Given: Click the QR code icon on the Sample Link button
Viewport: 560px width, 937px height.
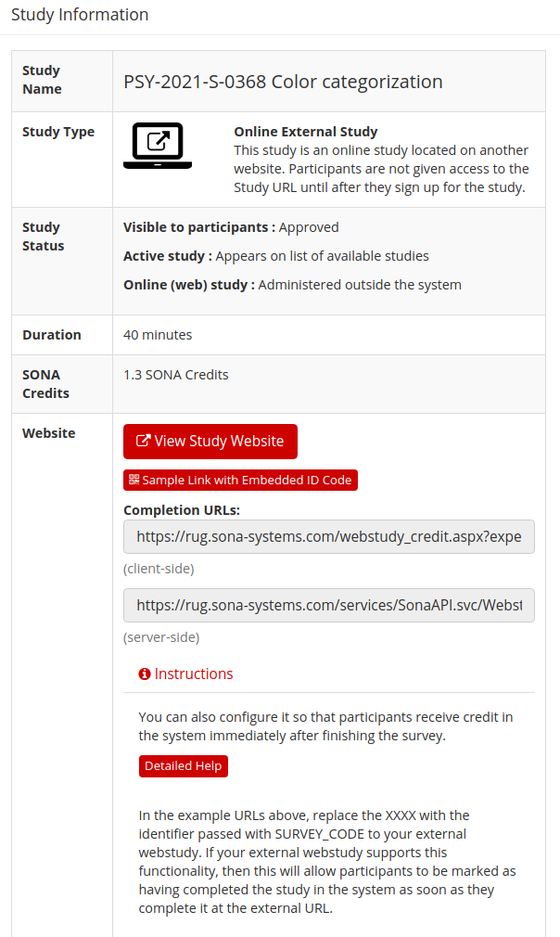Looking at the screenshot, I should pyautogui.click(x=134, y=480).
